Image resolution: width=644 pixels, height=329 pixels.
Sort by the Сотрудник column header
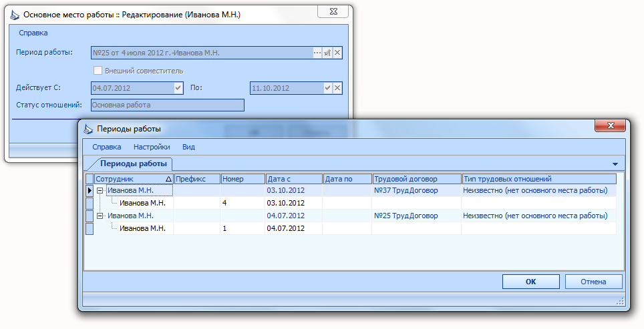pyautogui.click(x=134, y=179)
